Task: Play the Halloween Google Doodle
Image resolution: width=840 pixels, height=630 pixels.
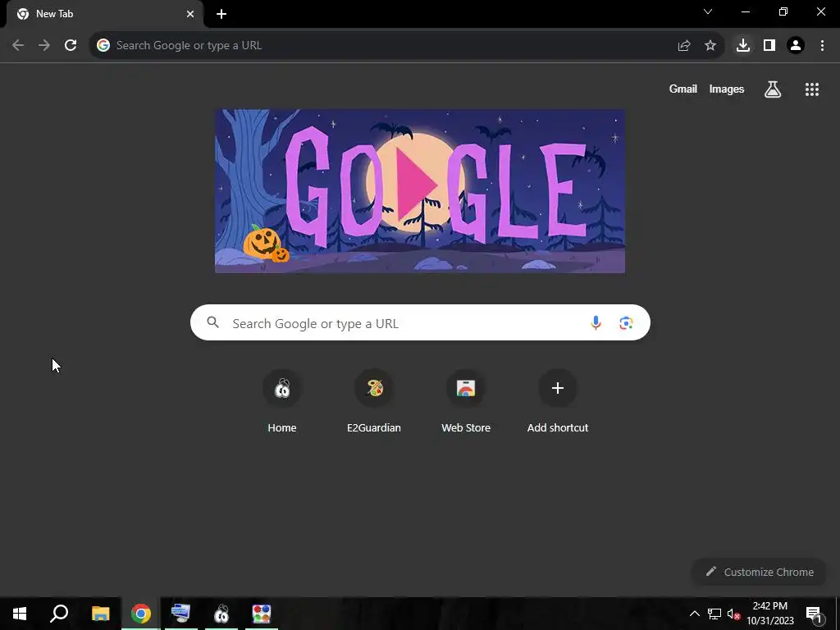Action: (418, 185)
